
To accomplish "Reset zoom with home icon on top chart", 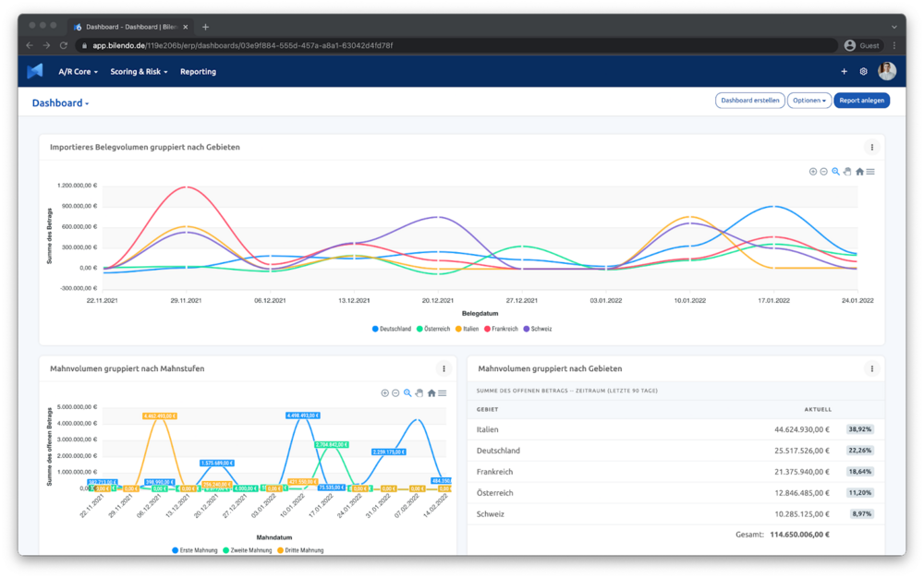I will (859, 172).
